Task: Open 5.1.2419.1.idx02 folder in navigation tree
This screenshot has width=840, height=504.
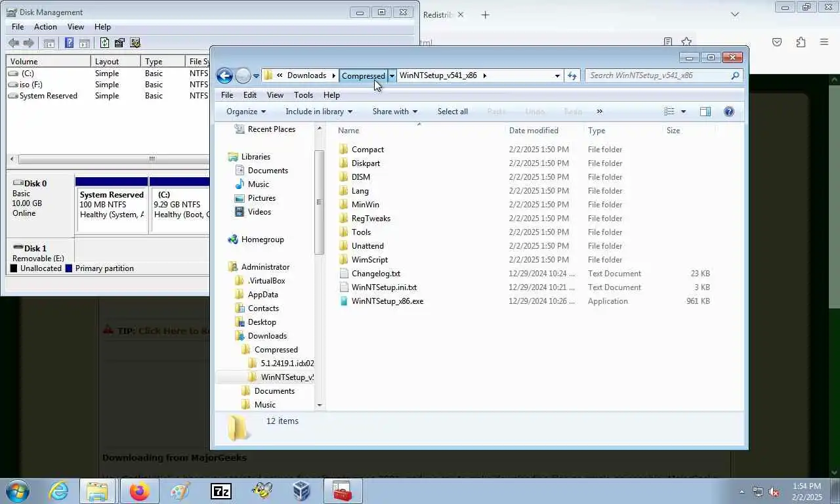Action: (287, 364)
